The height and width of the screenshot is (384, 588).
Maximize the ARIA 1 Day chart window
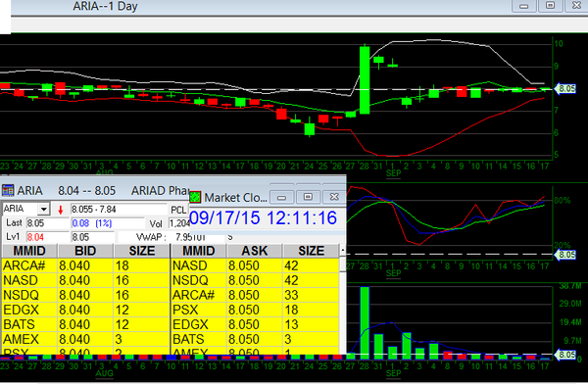tap(550, 5)
